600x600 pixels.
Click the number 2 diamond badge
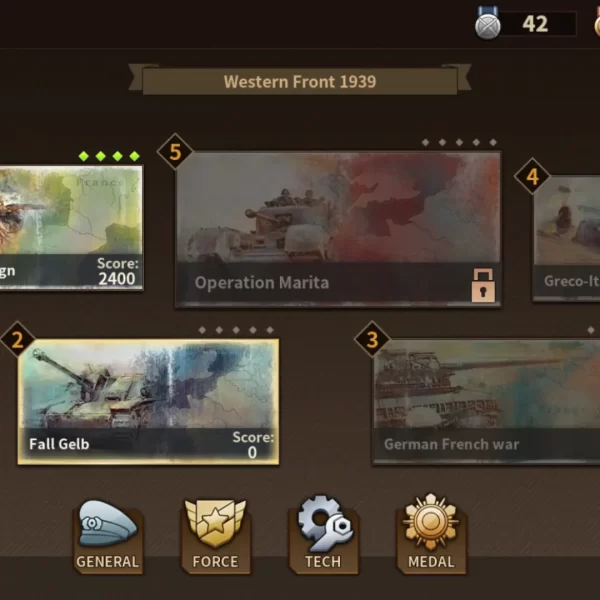tap(18, 340)
